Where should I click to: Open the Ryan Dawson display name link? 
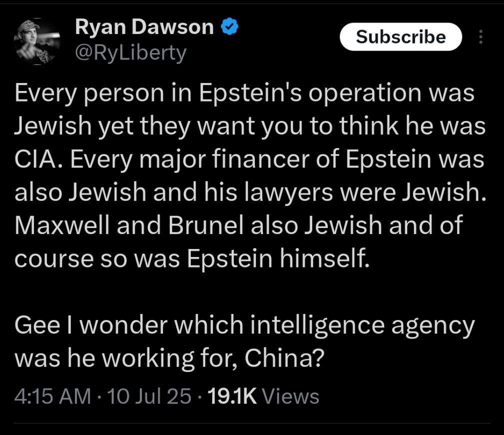point(144,26)
